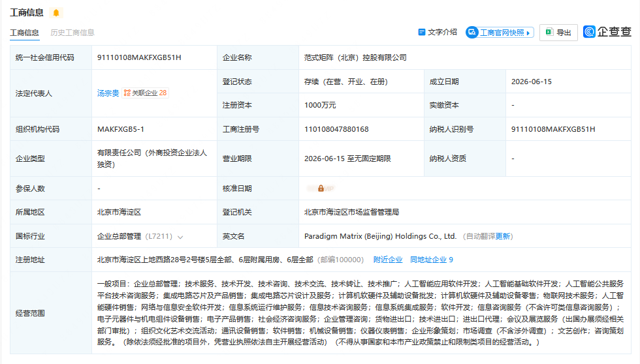Viewport: 640px width, 364px height.
Task: Click the 文字介绍 text icon
Action: click(x=422, y=32)
